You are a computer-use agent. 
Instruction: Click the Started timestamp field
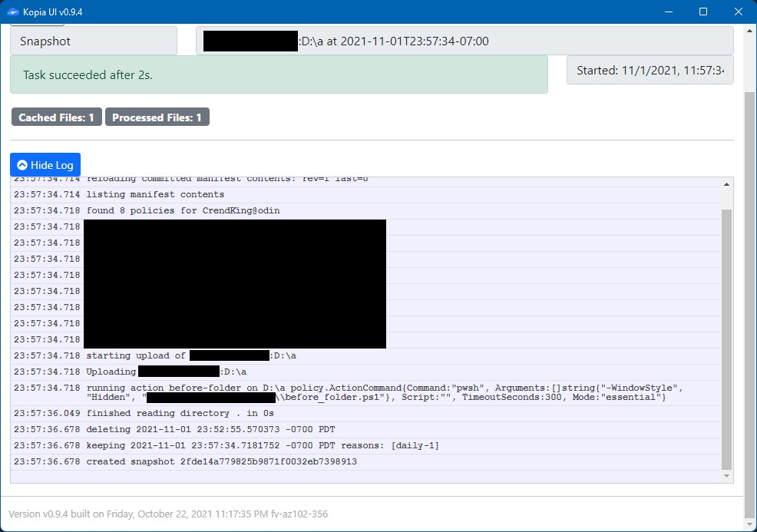point(650,69)
